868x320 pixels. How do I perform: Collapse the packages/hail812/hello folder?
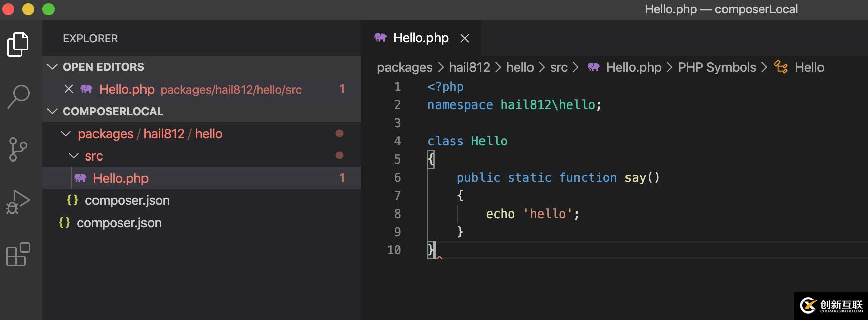pos(66,134)
